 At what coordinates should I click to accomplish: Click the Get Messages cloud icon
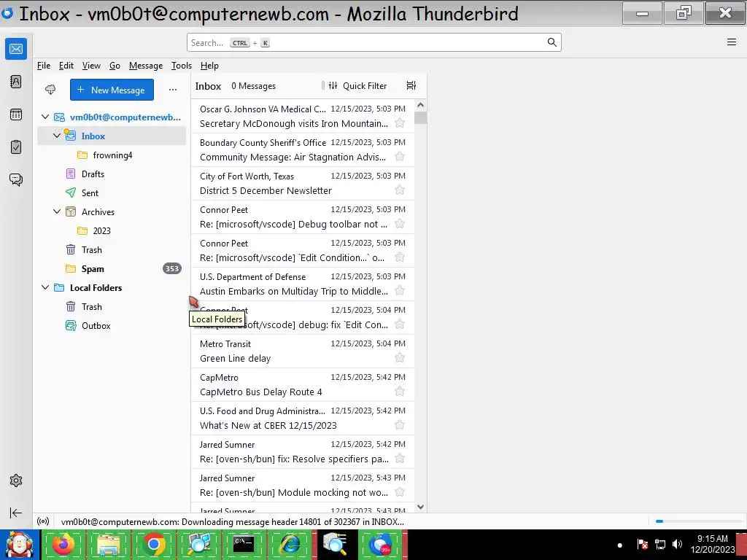tap(50, 90)
